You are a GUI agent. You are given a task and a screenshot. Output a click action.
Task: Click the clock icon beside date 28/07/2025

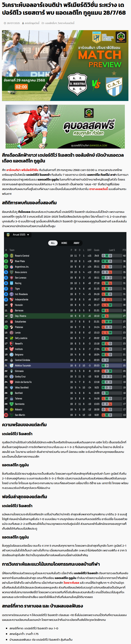point(5,23)
